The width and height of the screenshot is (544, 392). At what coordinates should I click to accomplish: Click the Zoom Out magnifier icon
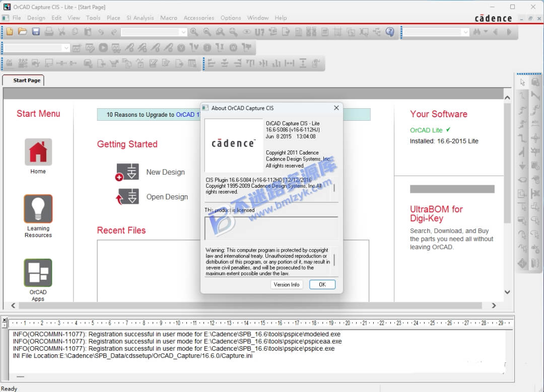pos(207,32)
